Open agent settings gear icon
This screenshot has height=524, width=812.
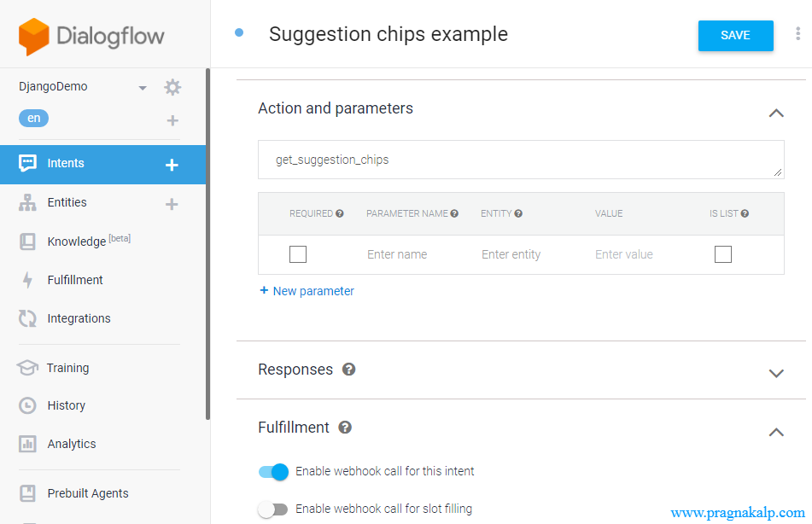(172, 87)
